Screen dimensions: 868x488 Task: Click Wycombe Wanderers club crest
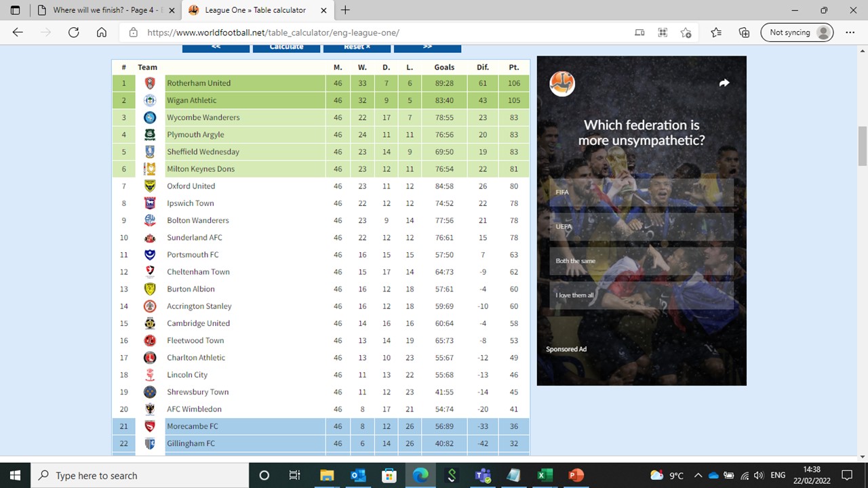click(150, 117)
